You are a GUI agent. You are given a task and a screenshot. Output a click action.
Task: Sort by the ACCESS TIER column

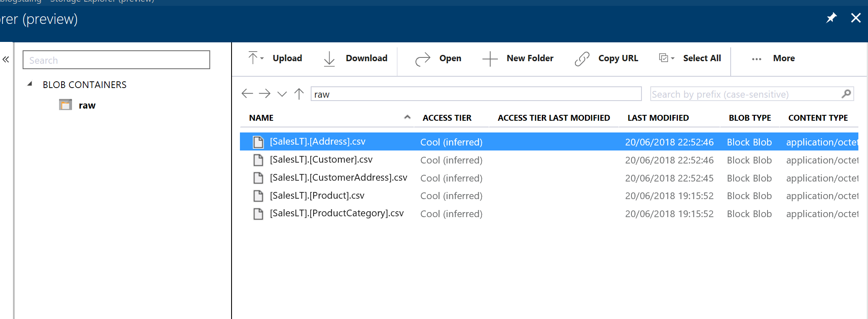pyautogui.click(x=447, y=118)
